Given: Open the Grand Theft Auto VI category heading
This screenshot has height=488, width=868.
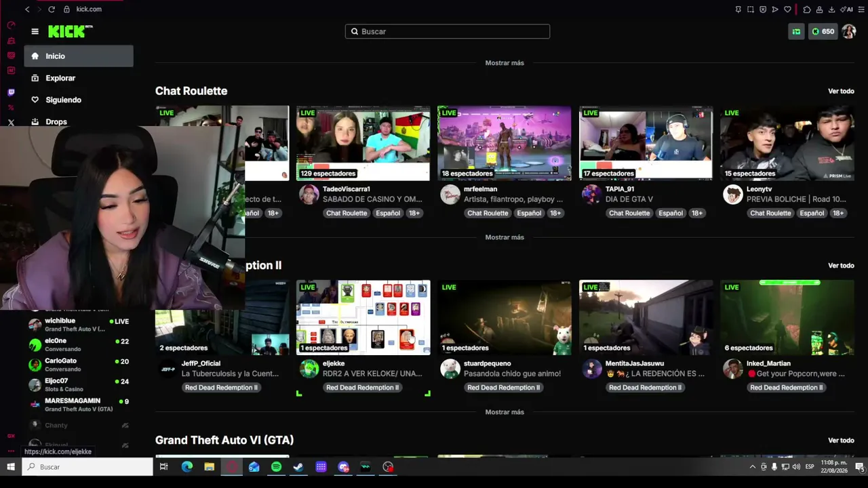Looking at the screenshot, I should (x=224, y=441).
